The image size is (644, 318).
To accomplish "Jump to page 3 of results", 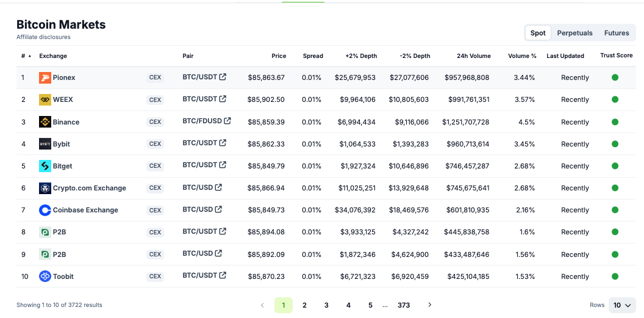I will point(326,305).
